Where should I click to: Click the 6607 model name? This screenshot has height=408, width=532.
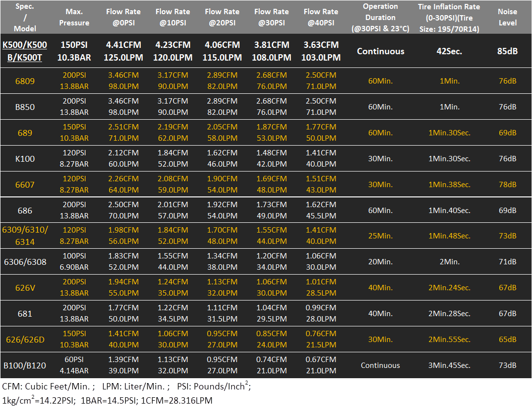point(25,185)
